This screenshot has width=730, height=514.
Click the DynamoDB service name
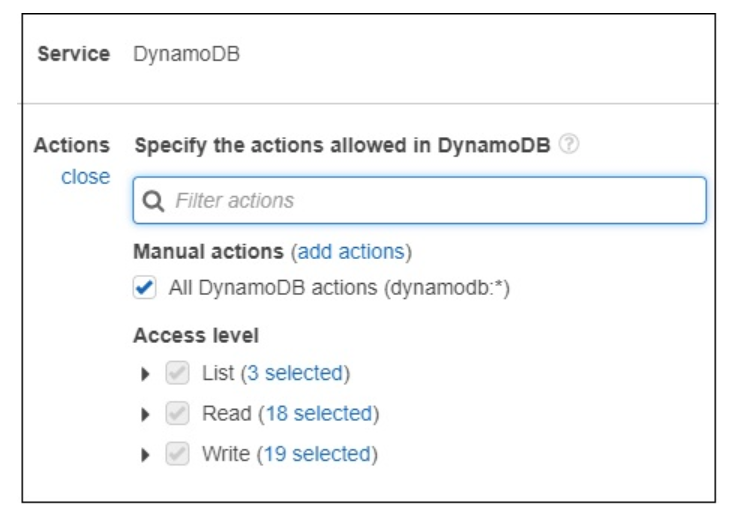click(x=186, y=54)
